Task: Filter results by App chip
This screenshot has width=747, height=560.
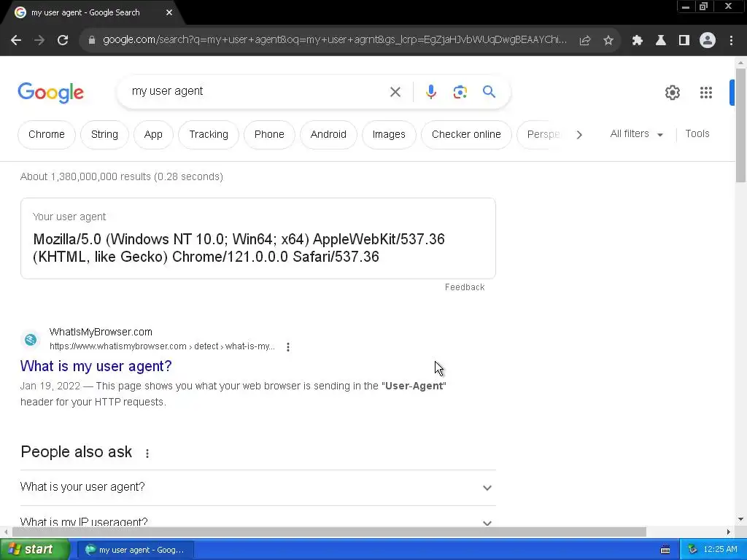Action: 153,135
